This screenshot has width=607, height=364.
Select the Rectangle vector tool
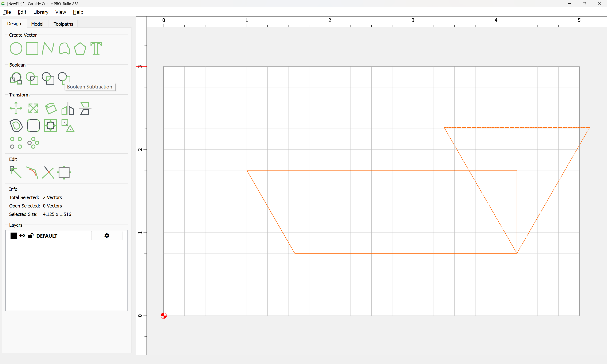click(x=32, y=48)
